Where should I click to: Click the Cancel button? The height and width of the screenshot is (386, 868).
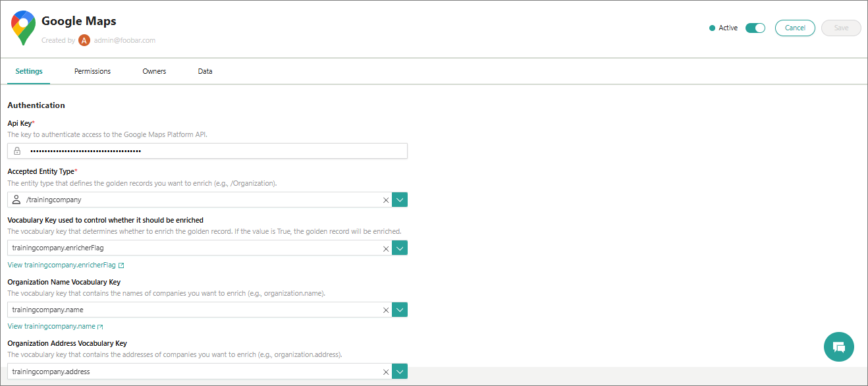pos(795,28)
